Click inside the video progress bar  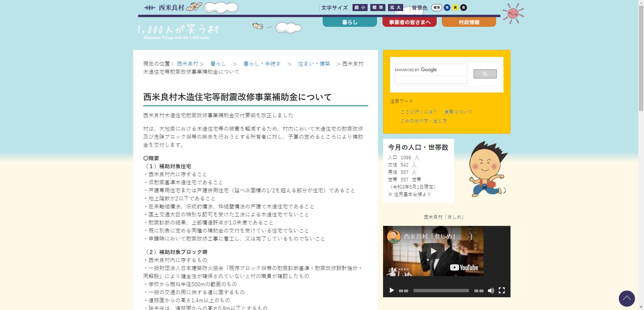tap(441, 291)
